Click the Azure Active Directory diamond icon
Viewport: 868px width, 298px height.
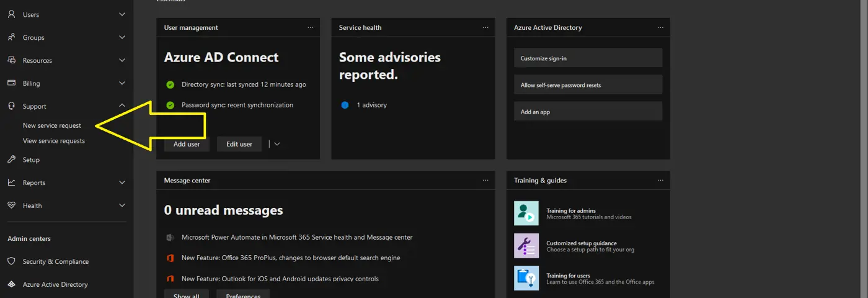point(11,284)
